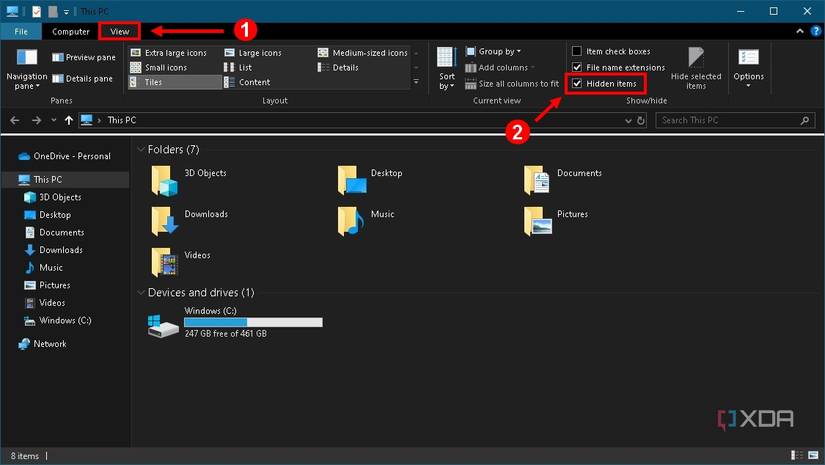
Task: Click the Properties quick access icon
Action: click(x=36, y=11)
